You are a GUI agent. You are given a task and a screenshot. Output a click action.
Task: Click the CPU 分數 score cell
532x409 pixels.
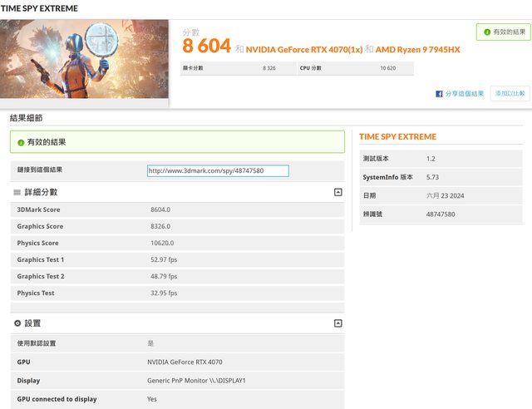tap(355, 68)
